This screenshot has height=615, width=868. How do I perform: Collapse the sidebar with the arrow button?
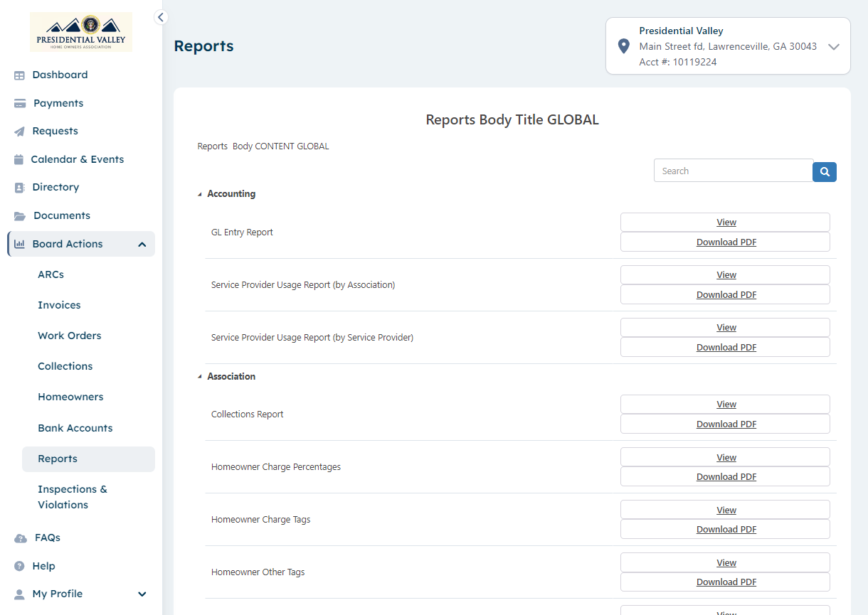(161, 17)
